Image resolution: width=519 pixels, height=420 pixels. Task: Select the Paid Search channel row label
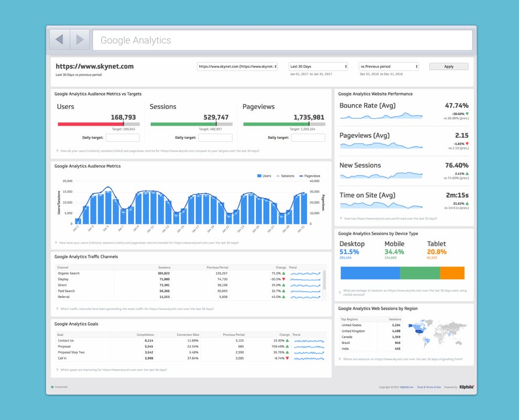[66, 291]
